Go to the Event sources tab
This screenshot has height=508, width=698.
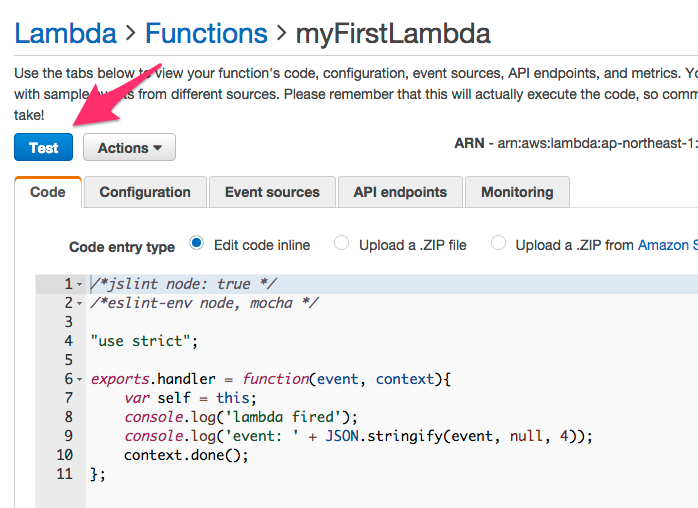pos(272,192)
